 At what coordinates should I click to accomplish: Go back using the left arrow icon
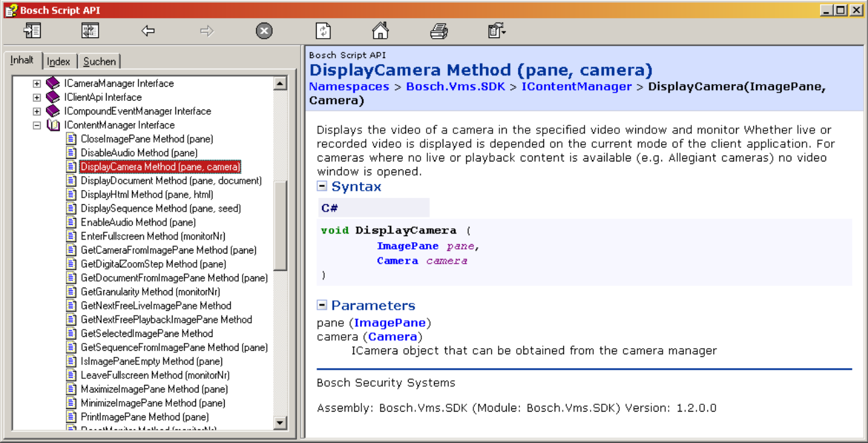click(148, 31)
